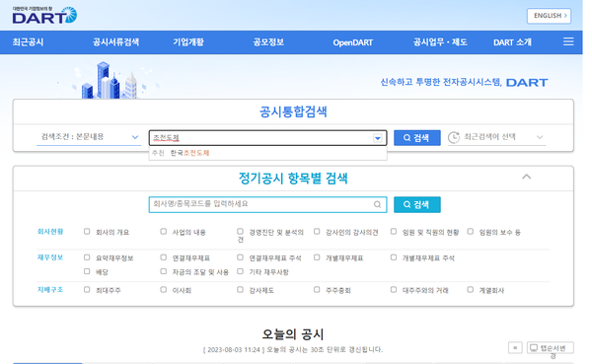Check 회사의 개요 checkbox
Screen dimensions: 592x364
coord(87,232)
